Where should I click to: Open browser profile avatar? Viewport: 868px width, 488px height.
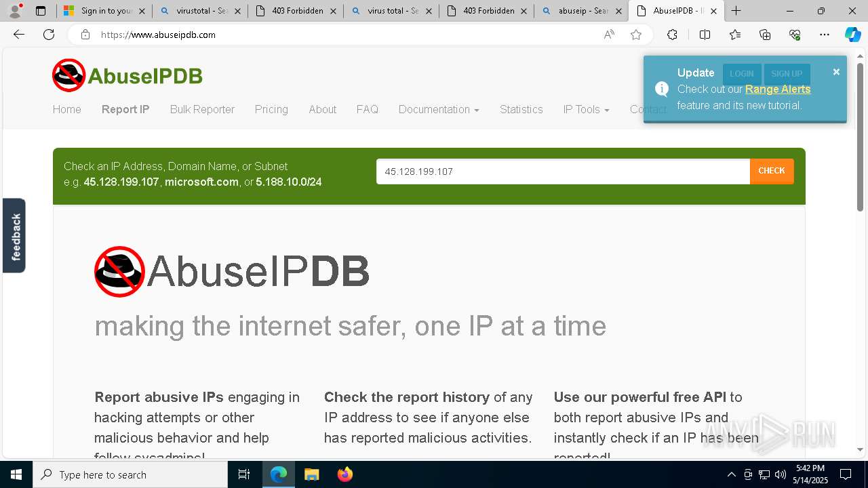tap(15, 11)
